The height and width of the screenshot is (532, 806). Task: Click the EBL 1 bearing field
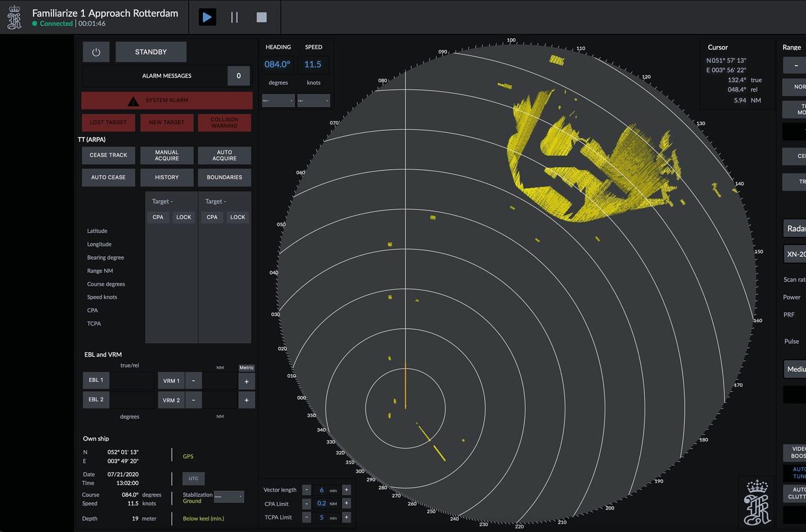132,380
